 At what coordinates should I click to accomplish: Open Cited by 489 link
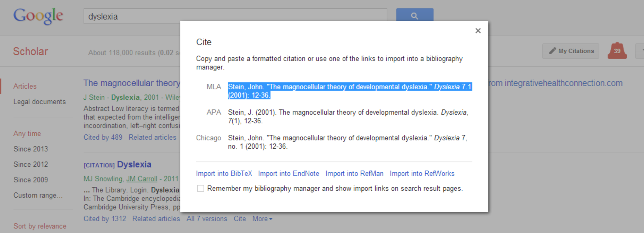coord(103,137)
